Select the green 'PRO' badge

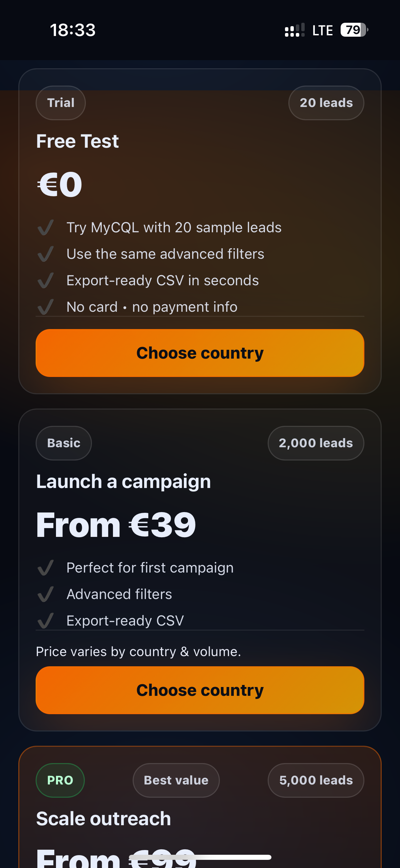(60, 780)
